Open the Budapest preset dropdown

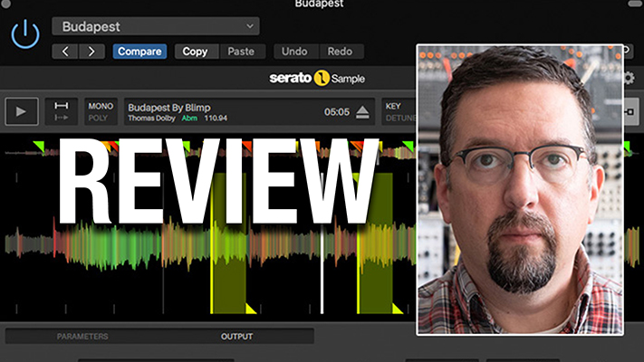[155, 26]
